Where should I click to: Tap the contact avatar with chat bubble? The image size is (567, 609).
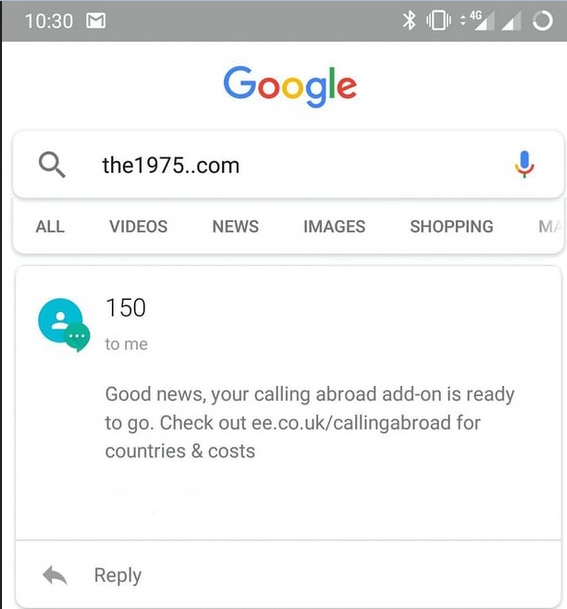pos(64,325)
